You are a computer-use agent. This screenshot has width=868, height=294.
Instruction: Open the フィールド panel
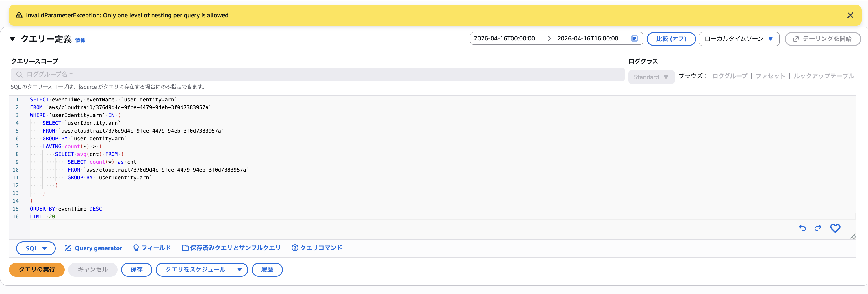[152, 248]
